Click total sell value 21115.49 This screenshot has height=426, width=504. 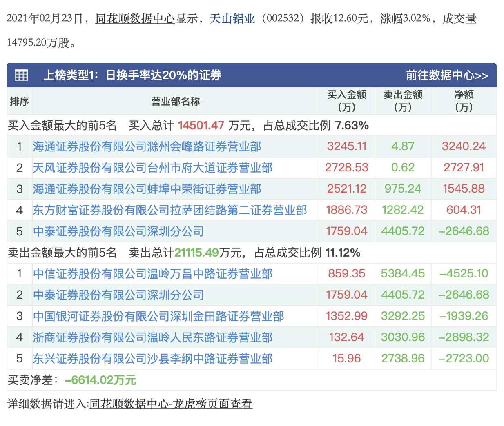(x=196, y=253)
